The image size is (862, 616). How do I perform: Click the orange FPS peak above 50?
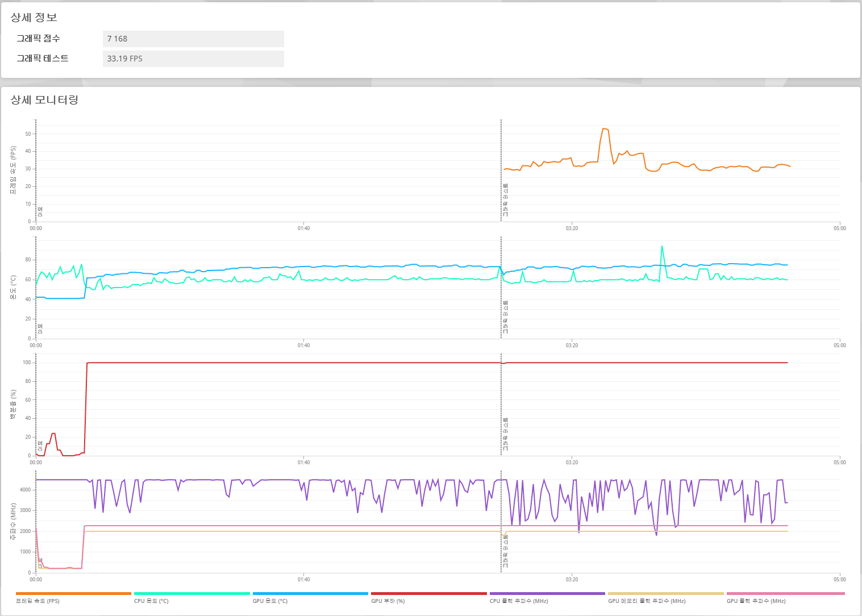click(605, 129)
